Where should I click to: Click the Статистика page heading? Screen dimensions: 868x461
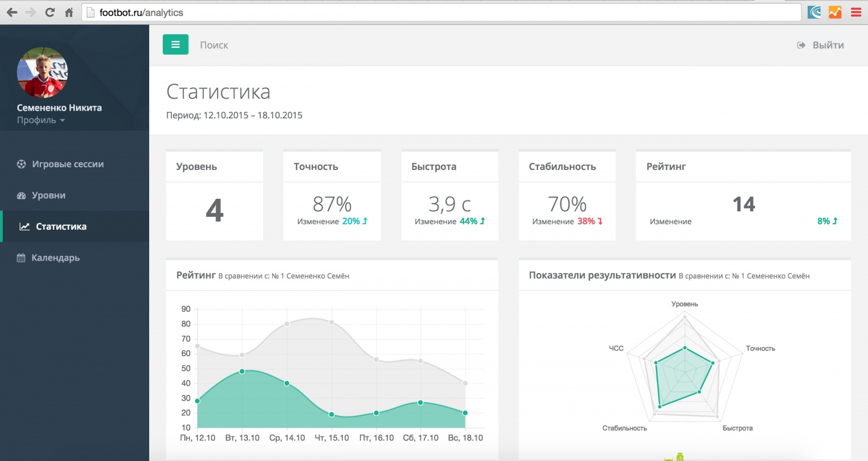click(218, 92)
